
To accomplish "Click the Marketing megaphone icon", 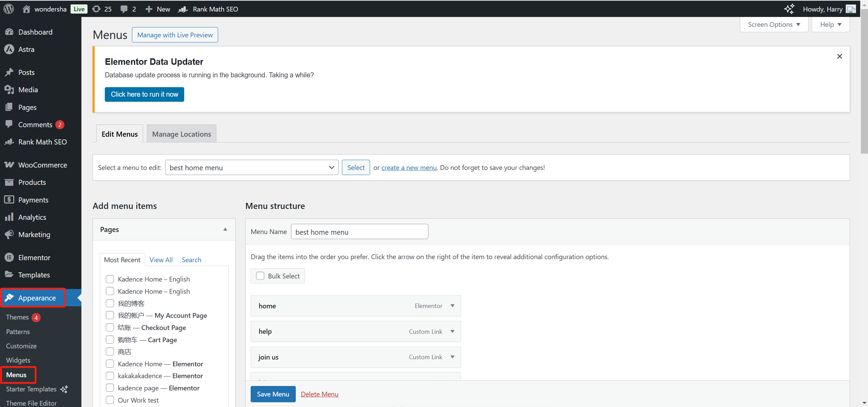I will (x=9, y=234).
